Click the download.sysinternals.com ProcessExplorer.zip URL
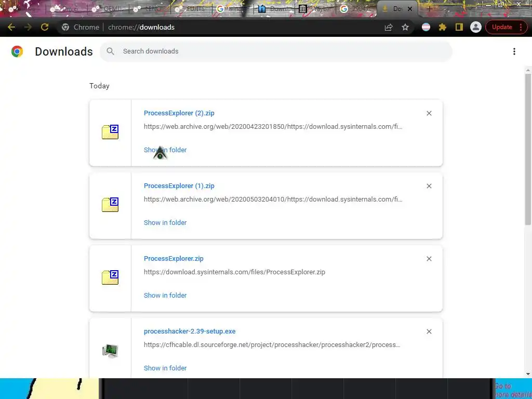 coord(234,272)
